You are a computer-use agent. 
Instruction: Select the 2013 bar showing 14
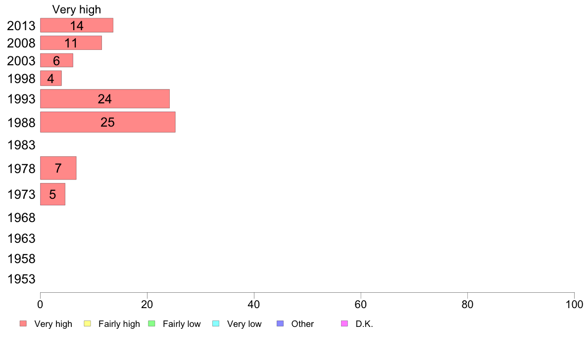pos(77,25)
